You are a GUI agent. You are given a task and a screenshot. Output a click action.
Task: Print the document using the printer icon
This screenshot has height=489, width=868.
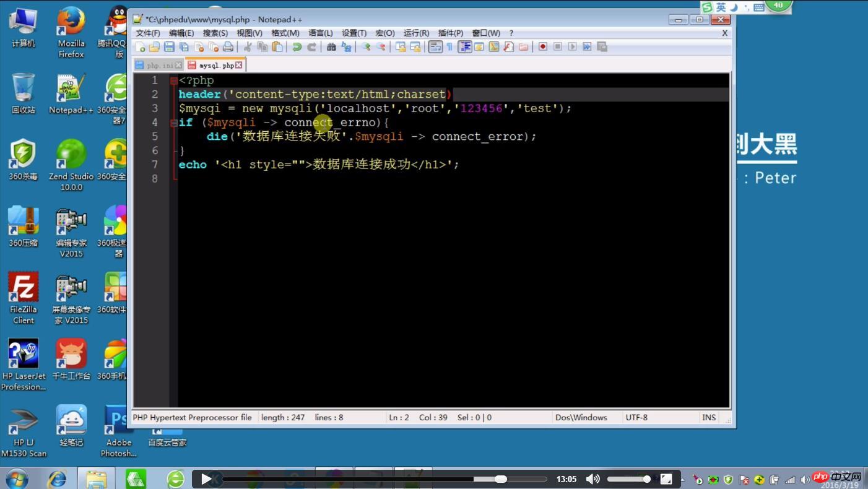[x=228, y=46]
